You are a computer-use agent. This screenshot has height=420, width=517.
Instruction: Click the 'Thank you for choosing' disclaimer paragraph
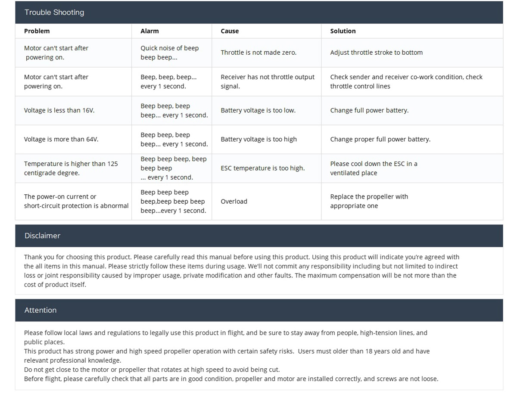(241, 271)
